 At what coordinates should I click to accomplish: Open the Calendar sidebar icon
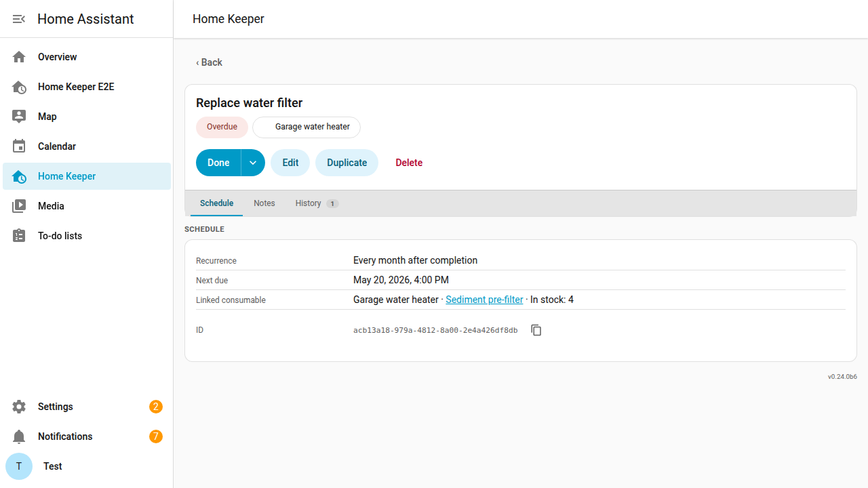coord(19,146)
